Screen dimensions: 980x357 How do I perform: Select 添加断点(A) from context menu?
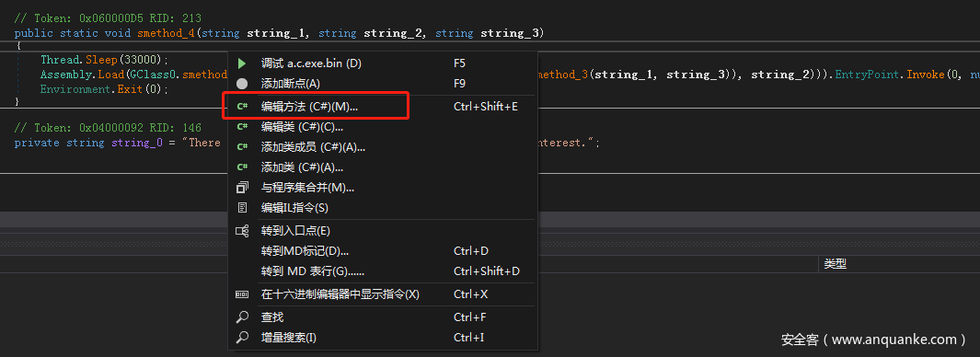pyautogui.click(x=383, y=83)
